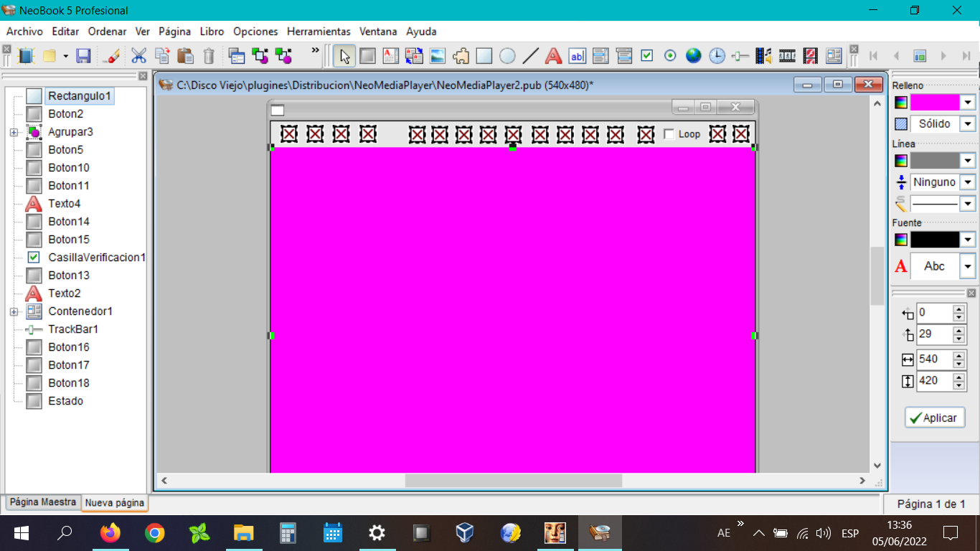Pick the Web Browser globe tool

pos(693,56)
